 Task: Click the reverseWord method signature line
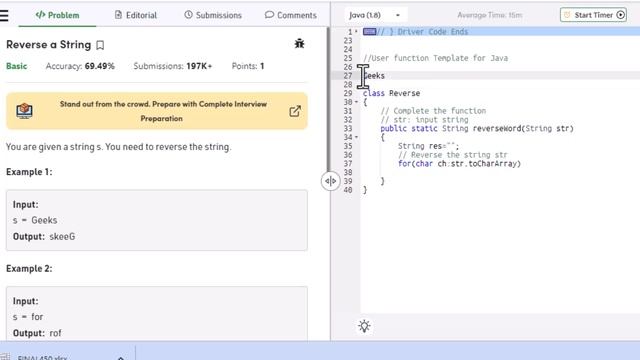tap(477, 129)
